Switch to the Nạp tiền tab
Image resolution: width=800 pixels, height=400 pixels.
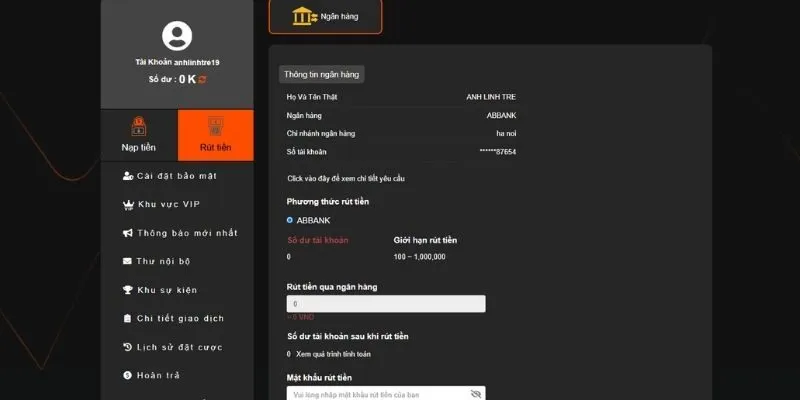tap(139, 135)
